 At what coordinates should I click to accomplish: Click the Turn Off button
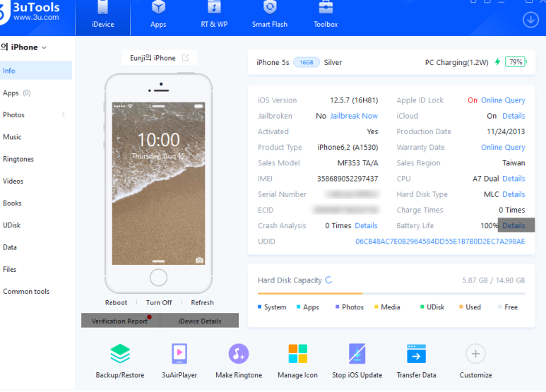(159, 302)
